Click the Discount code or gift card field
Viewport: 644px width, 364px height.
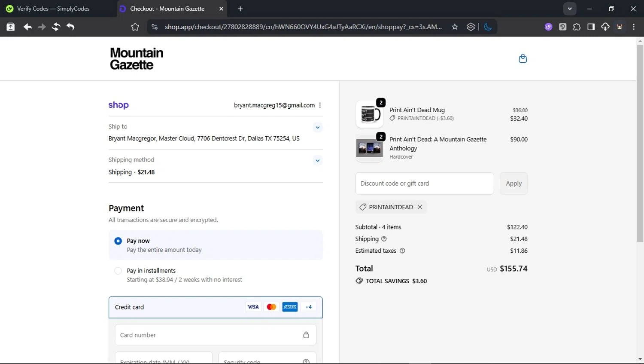point(425,184)
